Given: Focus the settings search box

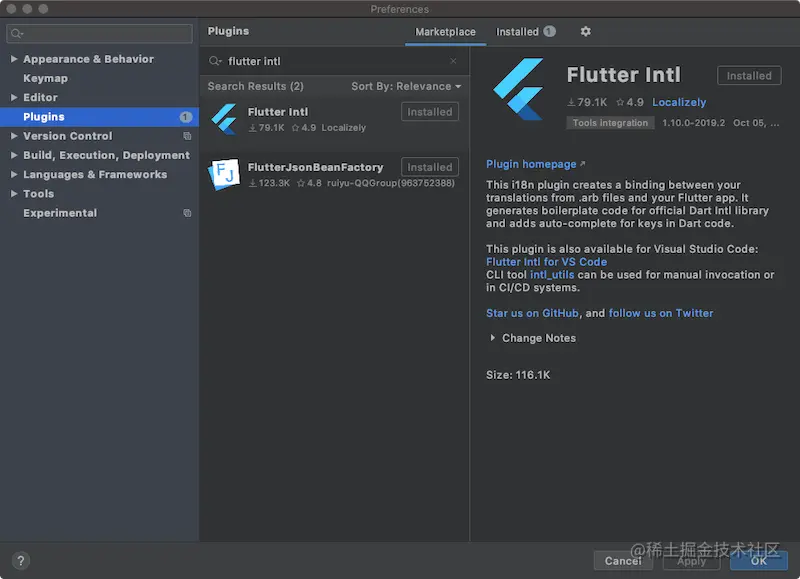Looking at the screenshot, I should pos(99,34).
